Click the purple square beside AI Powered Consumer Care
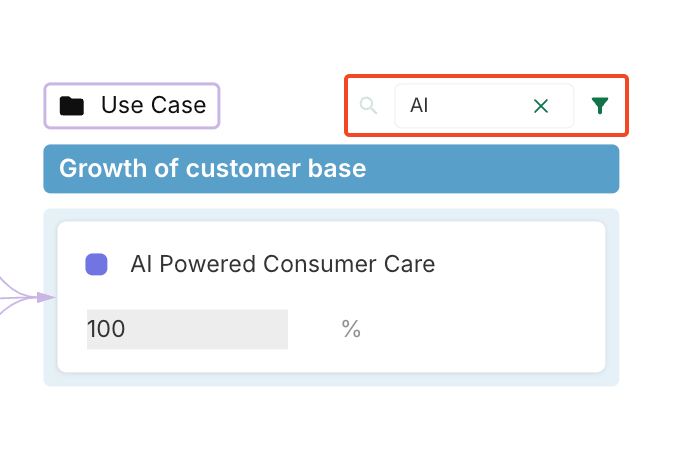The height and width of the screenshot is (464, 696). 97,265
